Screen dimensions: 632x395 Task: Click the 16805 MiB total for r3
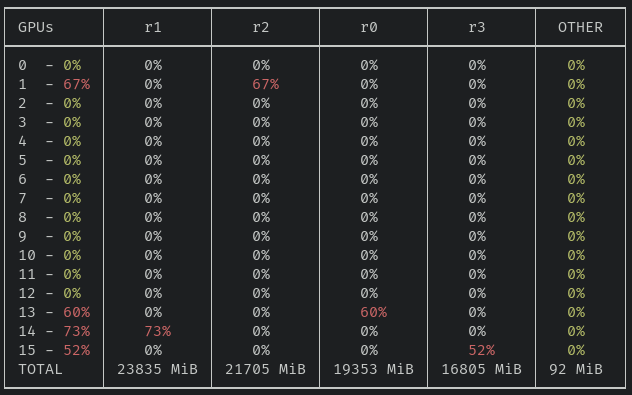[x=482, y=369]
